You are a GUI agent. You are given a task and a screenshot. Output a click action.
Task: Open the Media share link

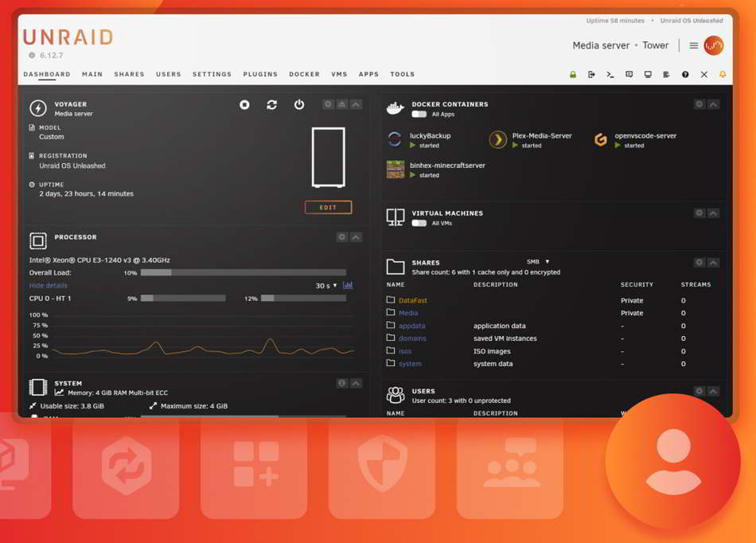(408, 313)
